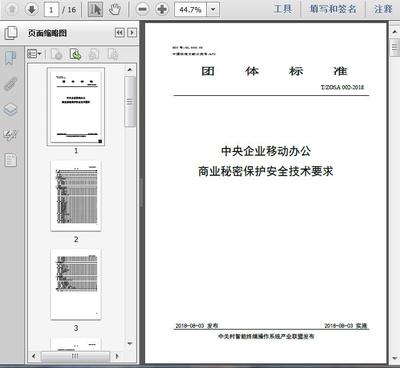The width and height of the screenshot is (400, 368).
Task: Click the rotate pages green arrow icon
Action: [75, 54]
